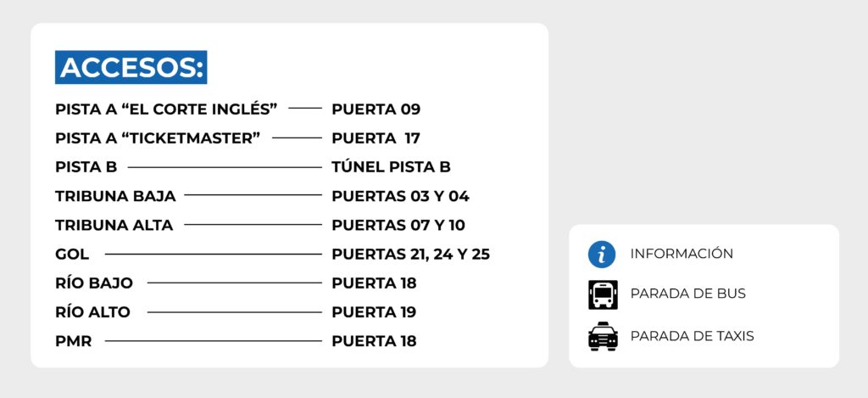Click the bus stop icon
This screenshot has height=398, width=868.
pos(603,295)
